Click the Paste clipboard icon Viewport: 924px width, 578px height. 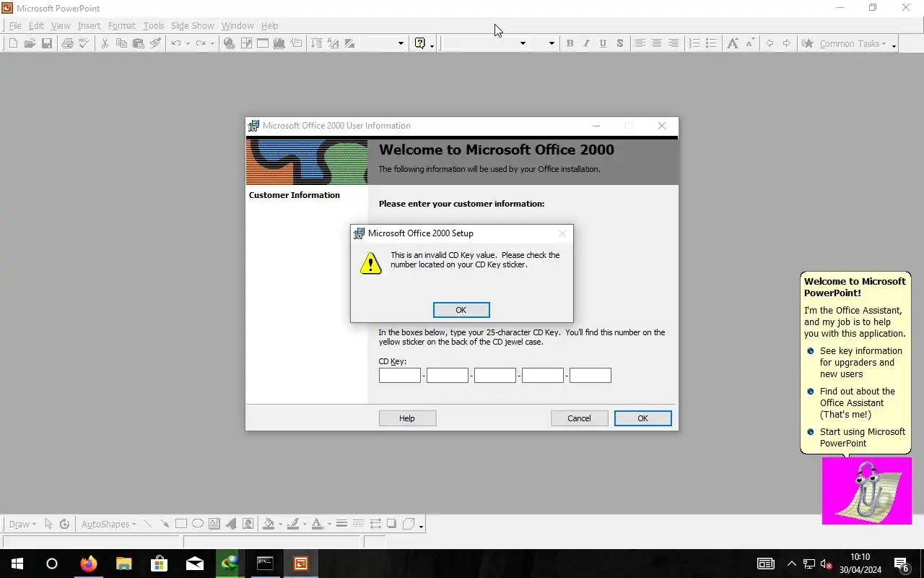[x=138, y=43]
